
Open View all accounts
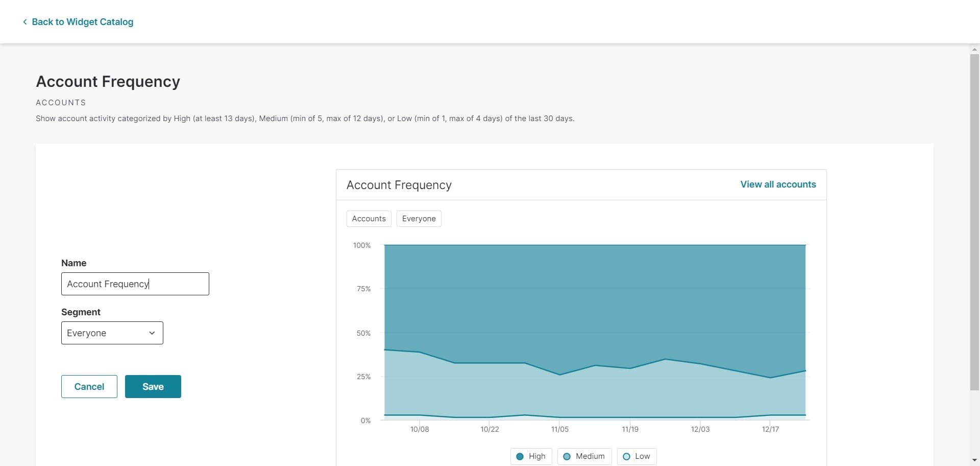pos(778,184)
